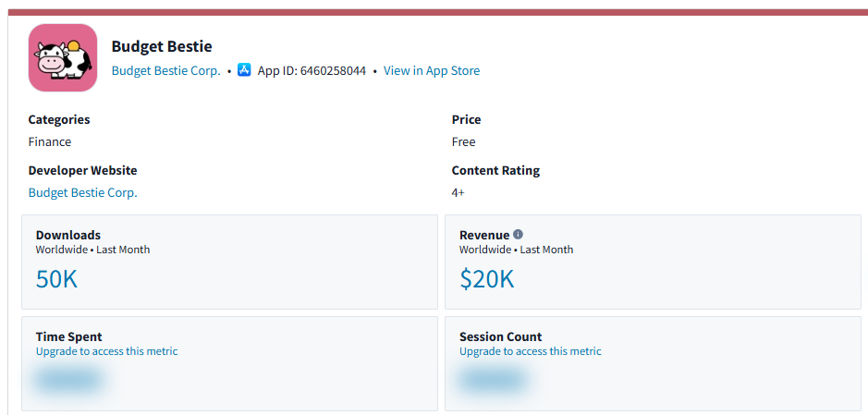Click the 4+ content rating value
The image size is (868, 415).
click(458, 193)
